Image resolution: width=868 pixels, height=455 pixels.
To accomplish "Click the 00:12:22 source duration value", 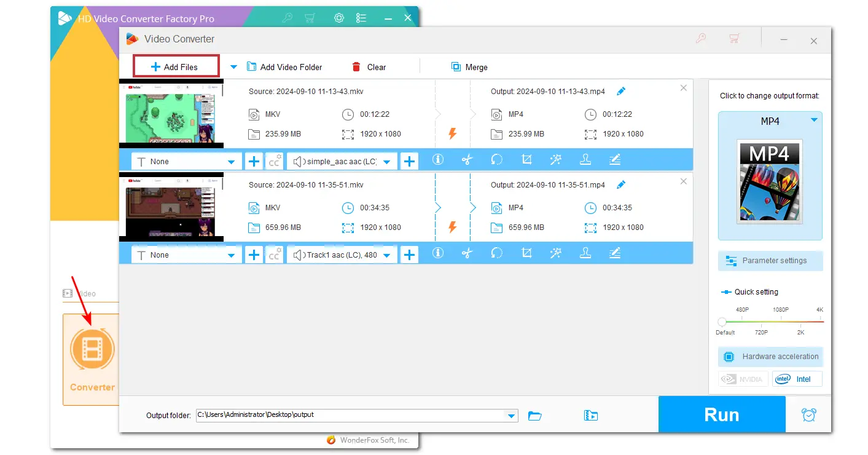I will pyautogui.click(x=375, y=114).
